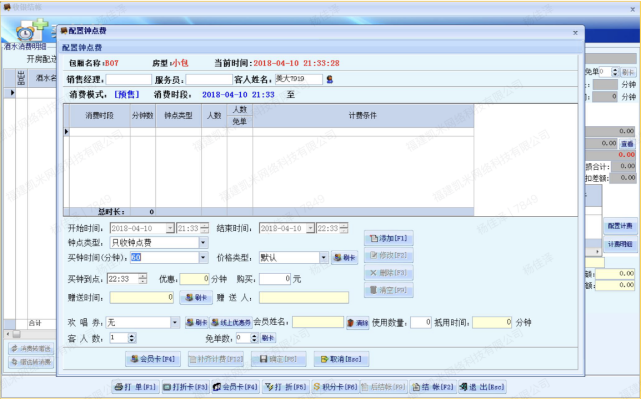Open the 开始时间 date dropdown
Viewport: 641px width, 399px height.
coord(170,228)
